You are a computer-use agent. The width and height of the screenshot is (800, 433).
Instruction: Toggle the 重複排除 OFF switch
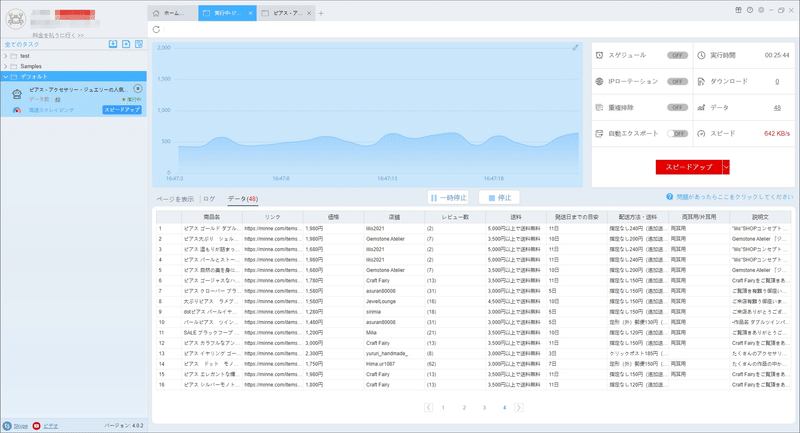click(677, 107)
